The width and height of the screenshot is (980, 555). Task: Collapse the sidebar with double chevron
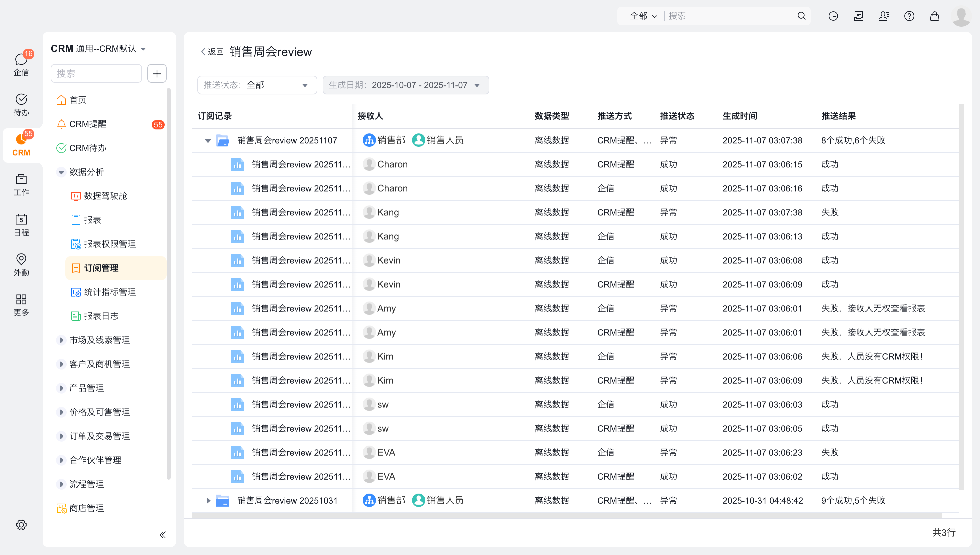(x=163, y=535)
